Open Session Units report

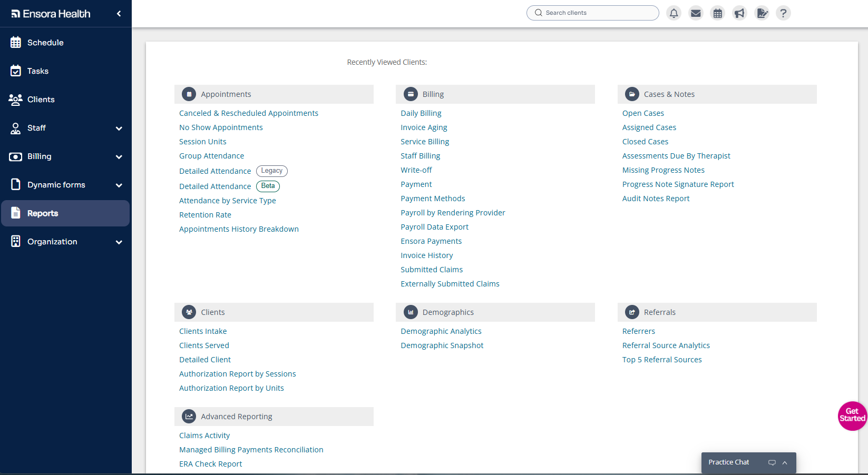pos(203,142)
